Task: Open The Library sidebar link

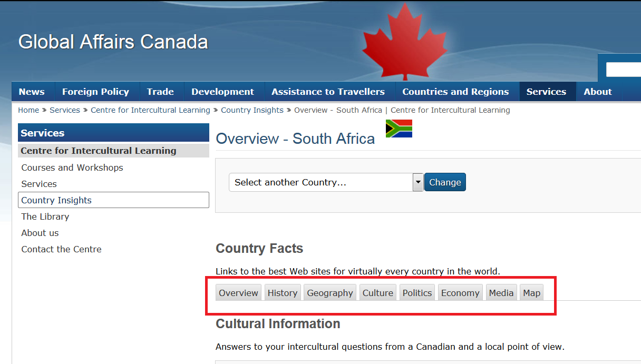Action: point(45,217)
